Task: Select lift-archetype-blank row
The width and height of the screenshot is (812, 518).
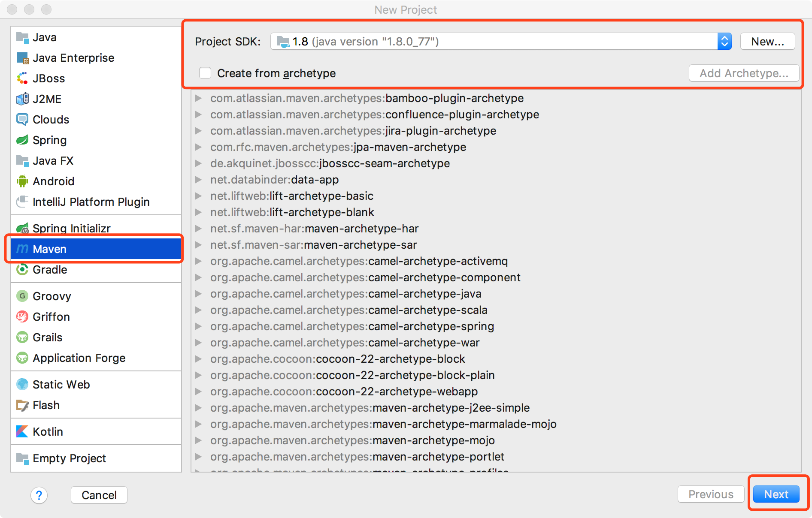Action: (x=496, y=212)
